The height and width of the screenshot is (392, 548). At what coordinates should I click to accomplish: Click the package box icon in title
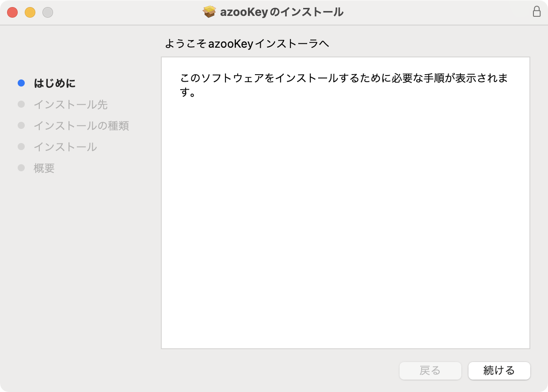point(209,12)
